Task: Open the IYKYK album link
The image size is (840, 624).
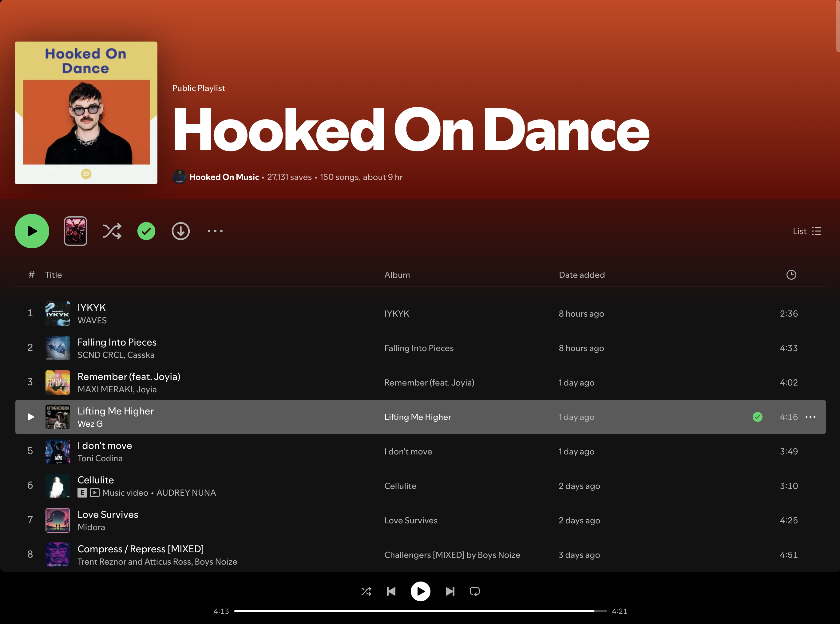Action: point(397,314)
